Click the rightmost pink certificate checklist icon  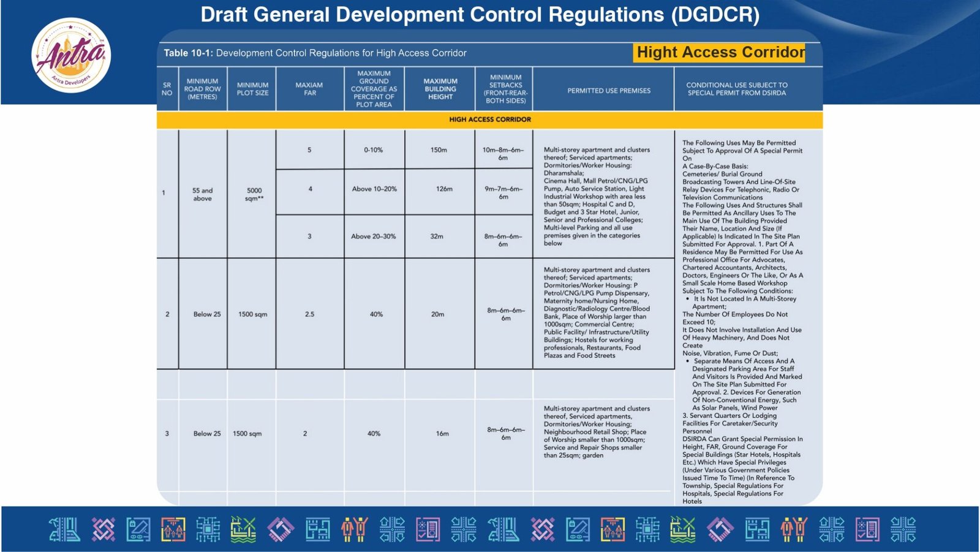[x=867, y=529]
